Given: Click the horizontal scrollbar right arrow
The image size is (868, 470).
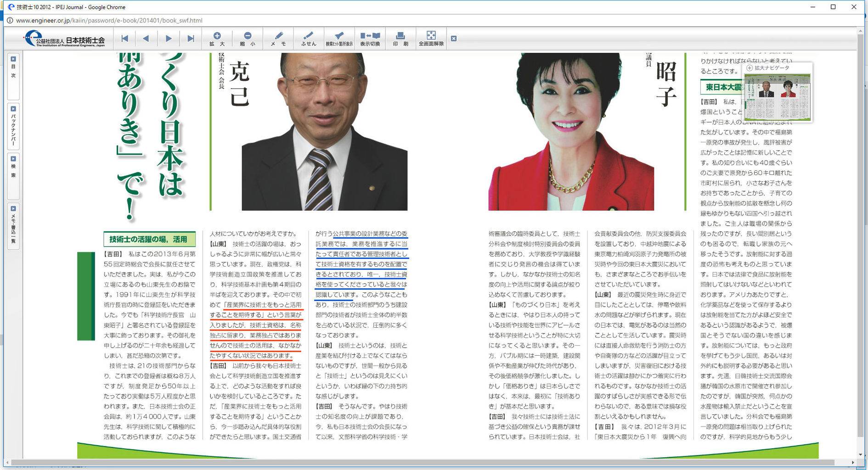Looking at the screenshot, I should (853, 462).
